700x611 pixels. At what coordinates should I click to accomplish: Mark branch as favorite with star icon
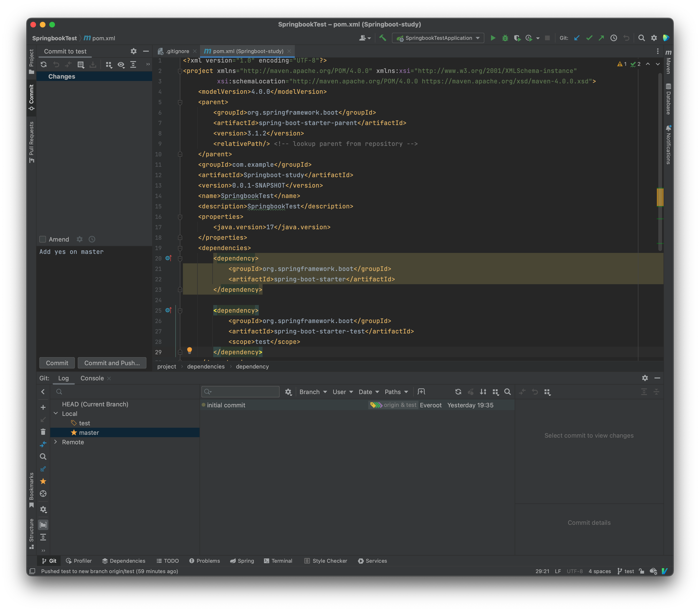(43, 481)
